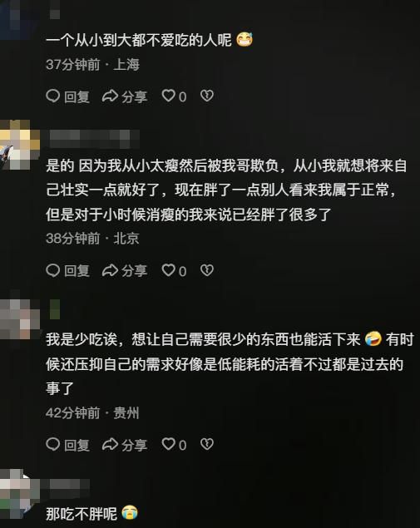Select comment text starting with 是的 因为我从小太瘦

tap(226, 190)
